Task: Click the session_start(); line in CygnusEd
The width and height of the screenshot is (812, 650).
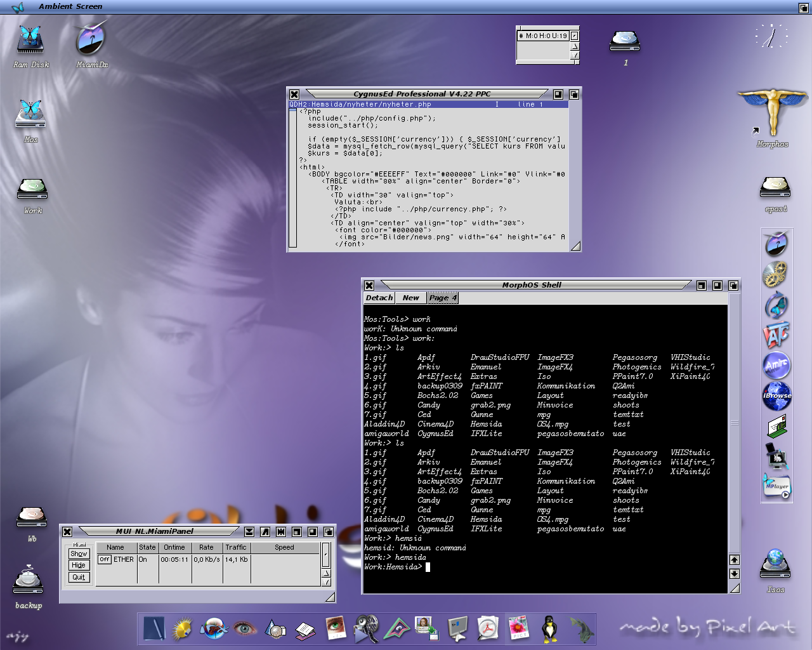Action: [343, 125]
